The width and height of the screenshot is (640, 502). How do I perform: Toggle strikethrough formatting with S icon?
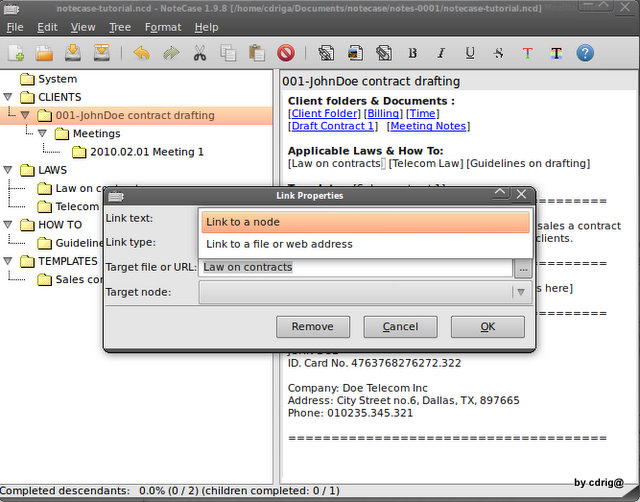point(498,53)
